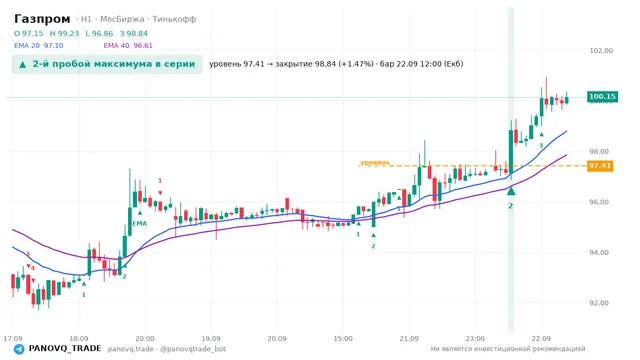Click the green marker 3 near 22.09
This screenshot has height=360, width=640.
(x=541, y=140)
